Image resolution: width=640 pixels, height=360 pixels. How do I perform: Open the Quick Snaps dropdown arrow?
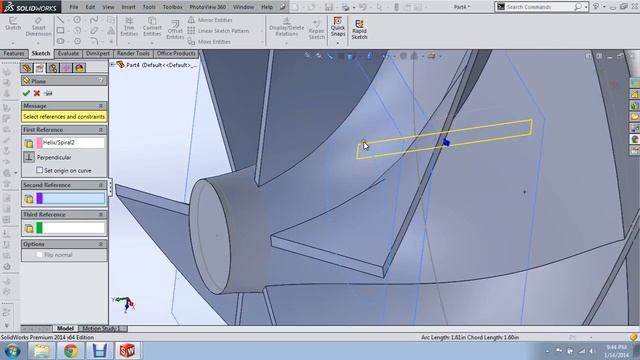click(x=338, y=43)
